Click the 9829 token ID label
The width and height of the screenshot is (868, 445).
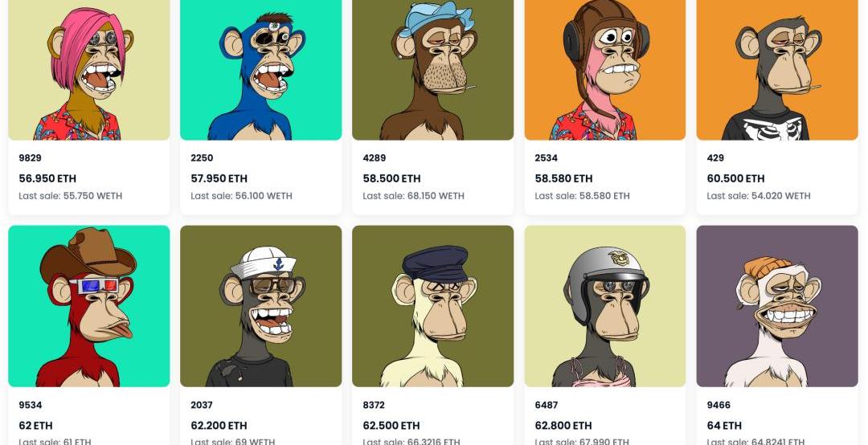point(30,157)
